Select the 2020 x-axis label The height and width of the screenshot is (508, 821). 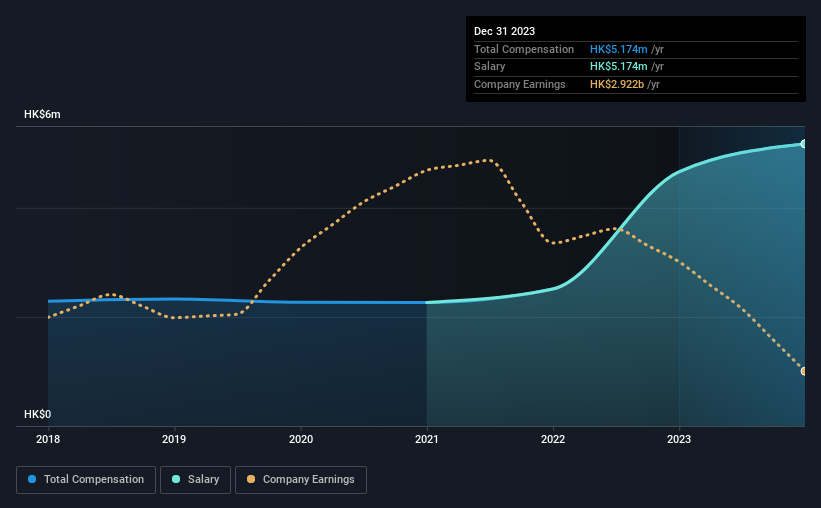[301, 439]
